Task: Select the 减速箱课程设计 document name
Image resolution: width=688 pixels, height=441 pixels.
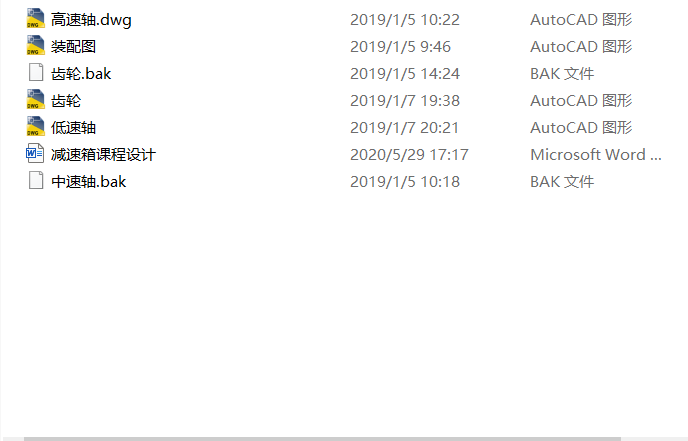Action: (103, 155)
